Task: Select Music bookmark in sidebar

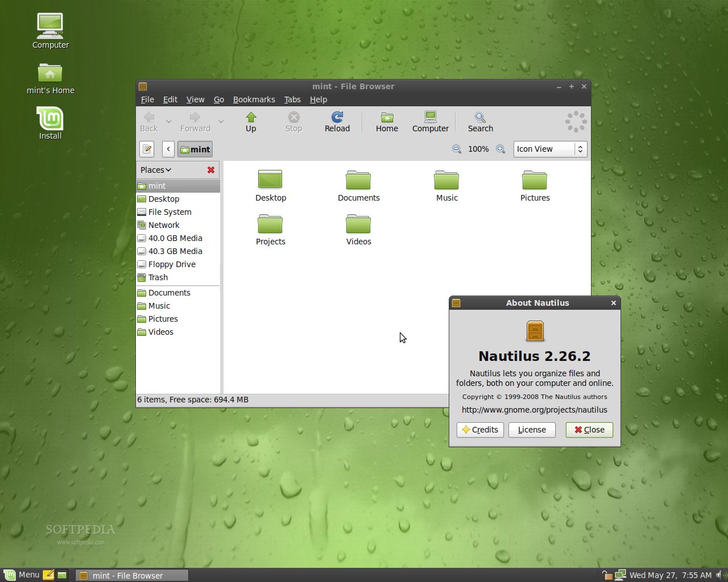Action: [x=178, y=306]
